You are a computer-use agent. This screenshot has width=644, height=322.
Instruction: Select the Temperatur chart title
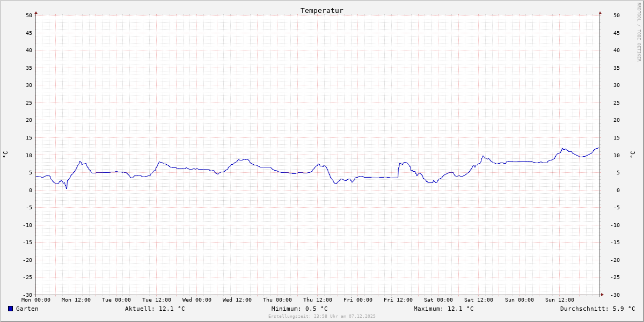(x=322, y=10)
